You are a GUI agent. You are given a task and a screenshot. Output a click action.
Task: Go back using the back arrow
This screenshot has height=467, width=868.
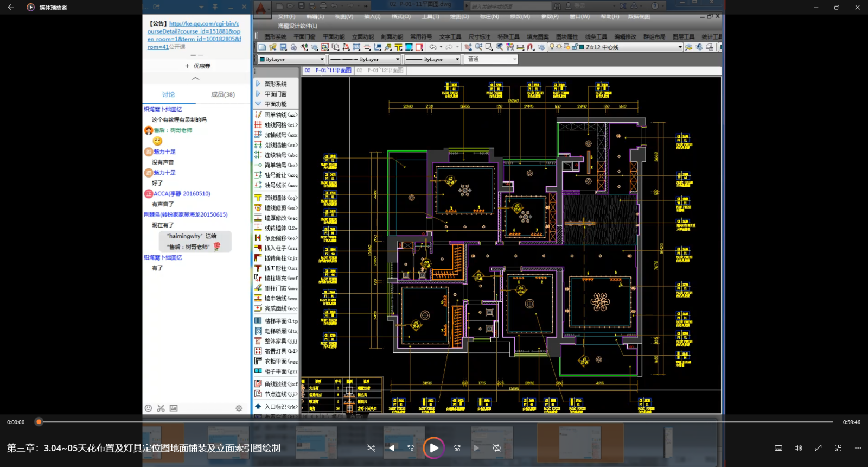(x=11, y=7)
